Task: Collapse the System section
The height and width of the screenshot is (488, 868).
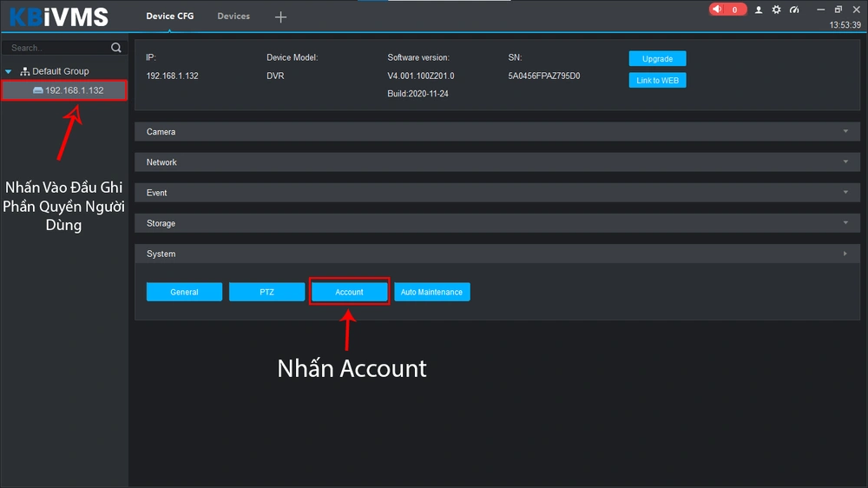Action: (x=497, y=254)
